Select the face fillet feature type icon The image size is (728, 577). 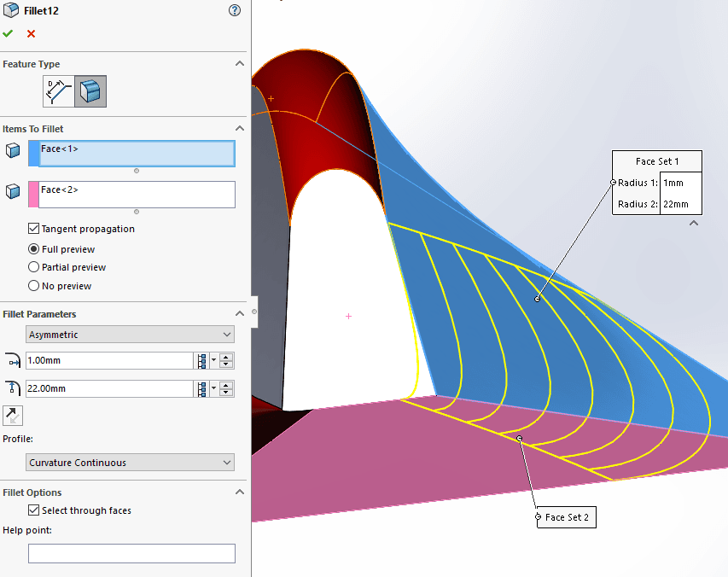point(90,90)
